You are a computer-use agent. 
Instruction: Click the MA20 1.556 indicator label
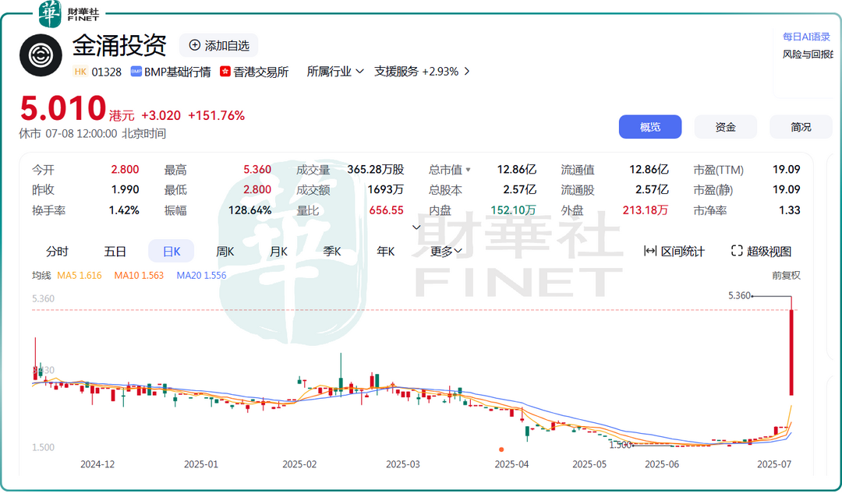point(201,275)
